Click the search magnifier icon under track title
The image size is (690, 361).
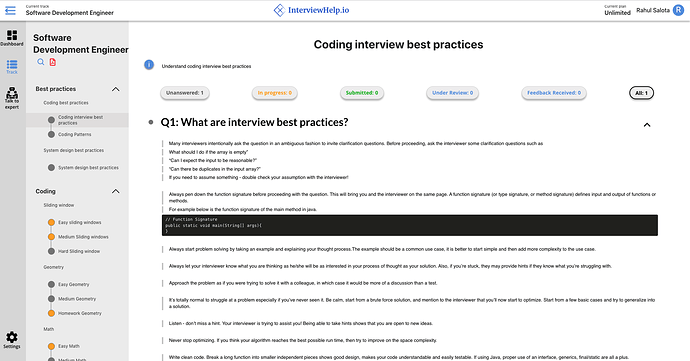[x=40, y=62]
